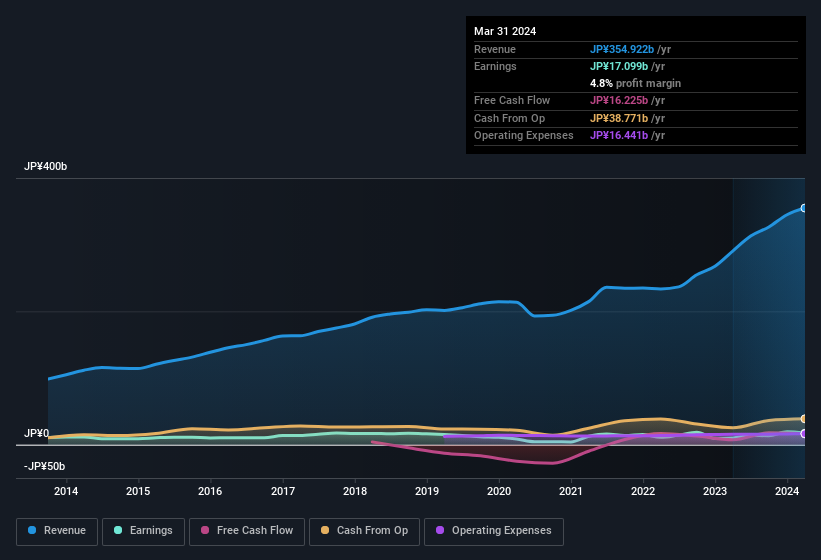The height and width of the screenshot is (560, 821).
Task: Click the Operating Expenses endpoint marker
Action: click(803, 433)
